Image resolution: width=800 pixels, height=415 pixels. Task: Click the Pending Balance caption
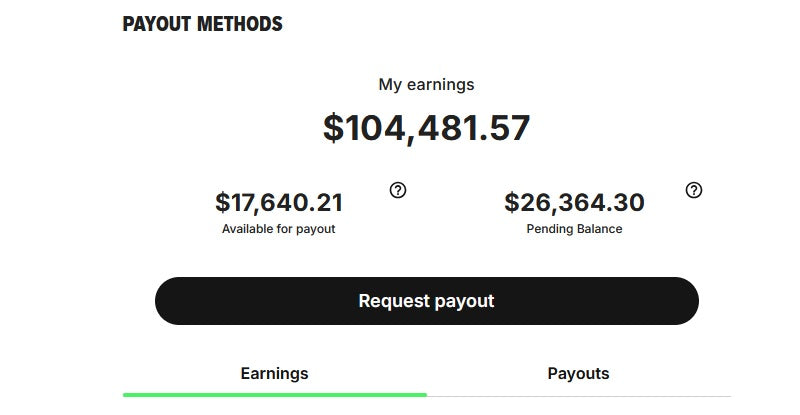click(574, 229)
